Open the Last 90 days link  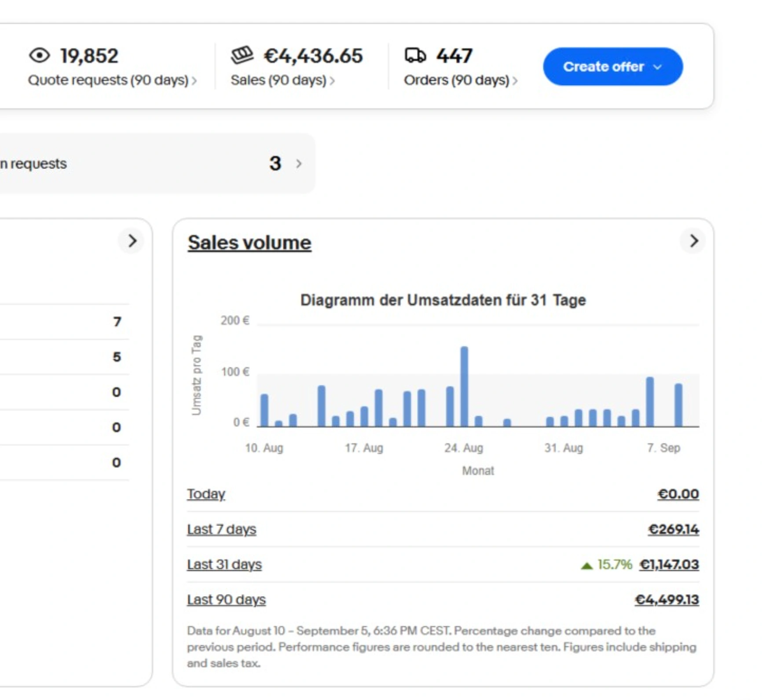[x=226, y=600]
